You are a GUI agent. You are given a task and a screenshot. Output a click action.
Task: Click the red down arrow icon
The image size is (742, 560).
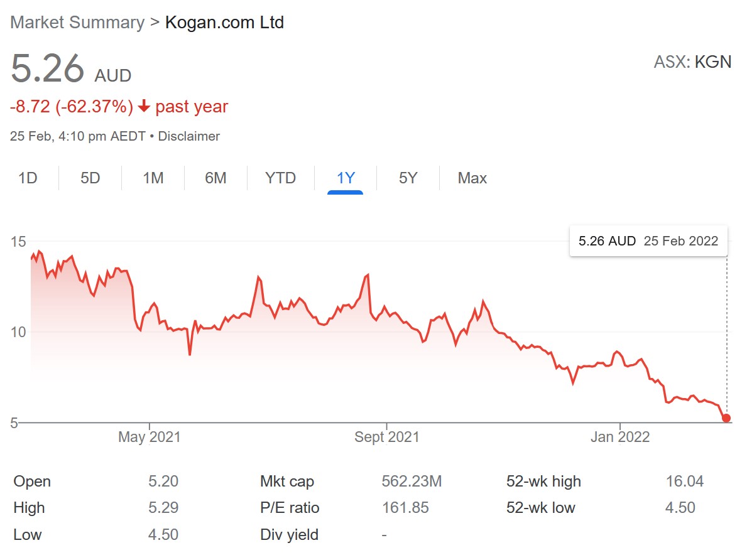144,107
